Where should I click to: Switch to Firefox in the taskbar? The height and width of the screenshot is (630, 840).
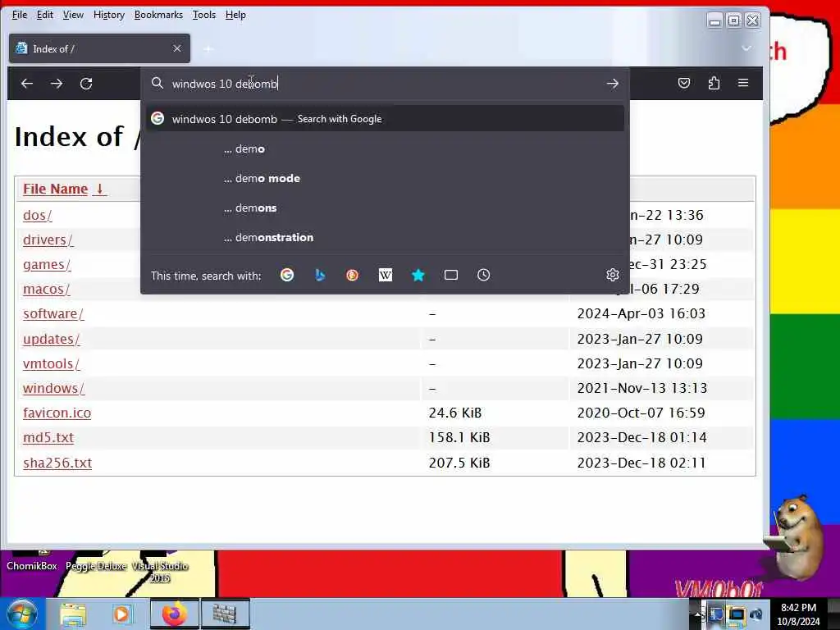[x=174, y=614]
